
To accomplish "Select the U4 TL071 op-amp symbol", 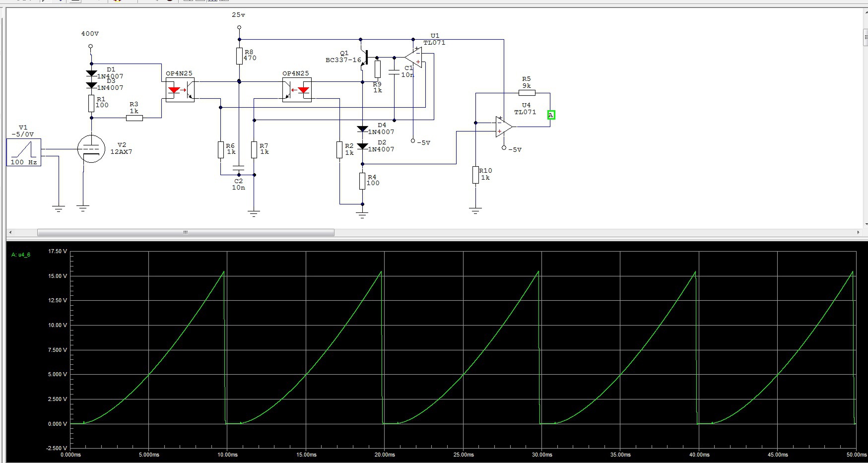I will pyautogui.click(x=504, y=127).
